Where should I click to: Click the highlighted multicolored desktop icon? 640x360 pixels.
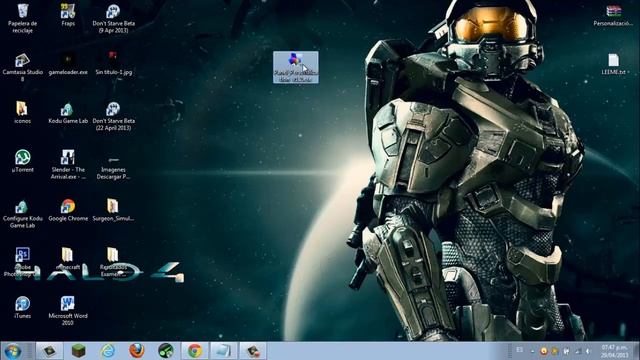coord(296,67)
